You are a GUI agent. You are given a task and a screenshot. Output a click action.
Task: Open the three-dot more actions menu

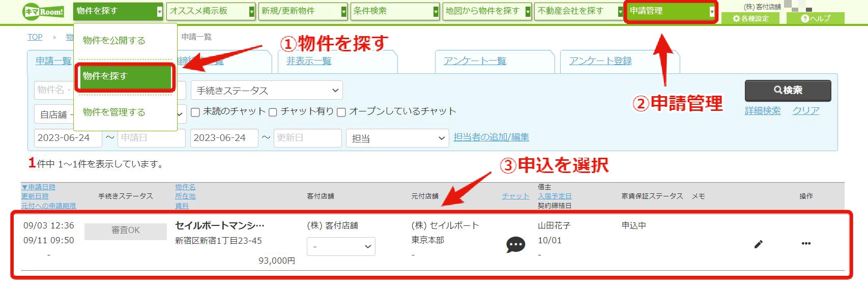coord(806,244)
